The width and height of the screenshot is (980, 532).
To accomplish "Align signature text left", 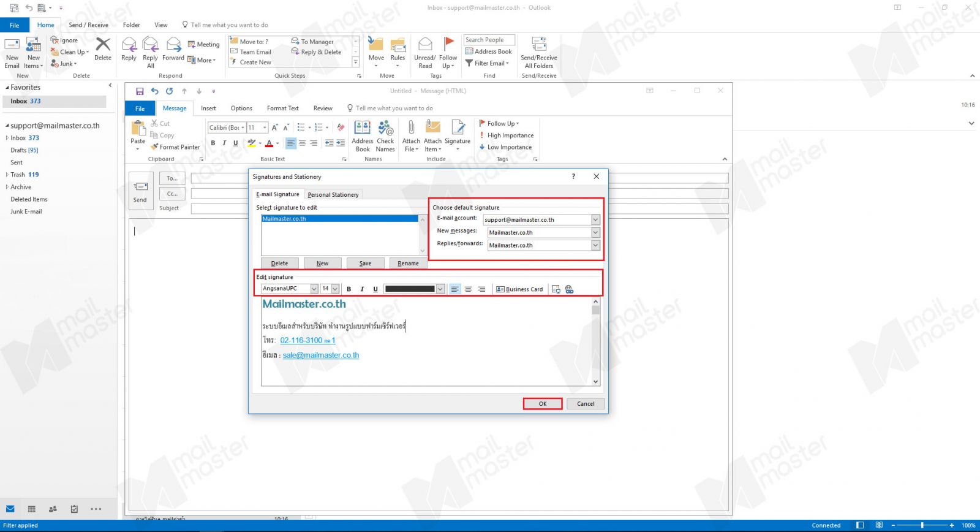I will [455, 289].
